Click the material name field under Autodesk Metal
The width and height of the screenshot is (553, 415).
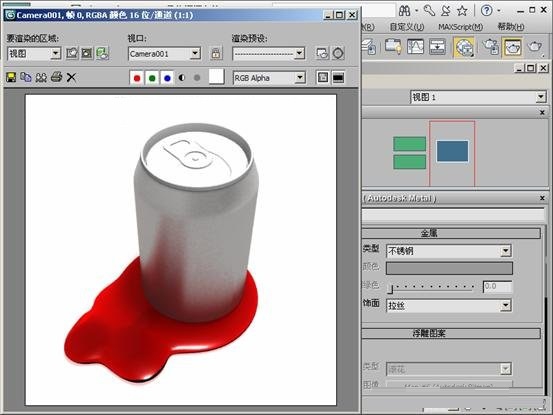tap(453, 215)
